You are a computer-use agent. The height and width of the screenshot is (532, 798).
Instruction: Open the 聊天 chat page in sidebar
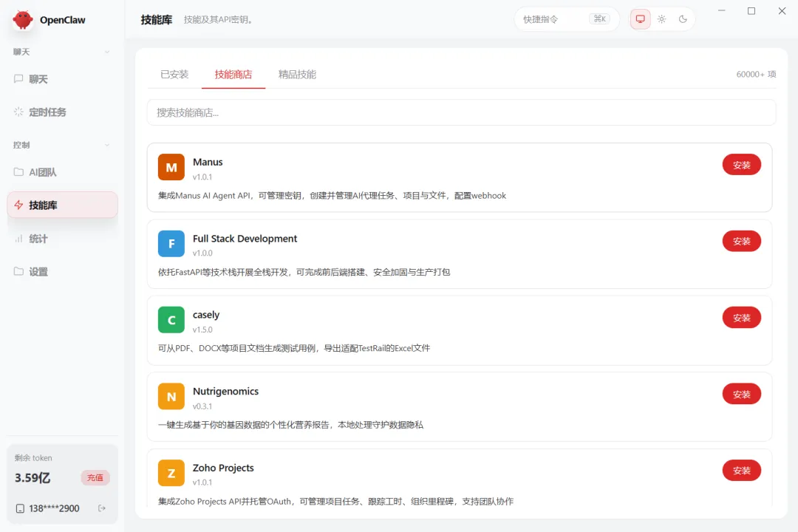pos(62,79)
